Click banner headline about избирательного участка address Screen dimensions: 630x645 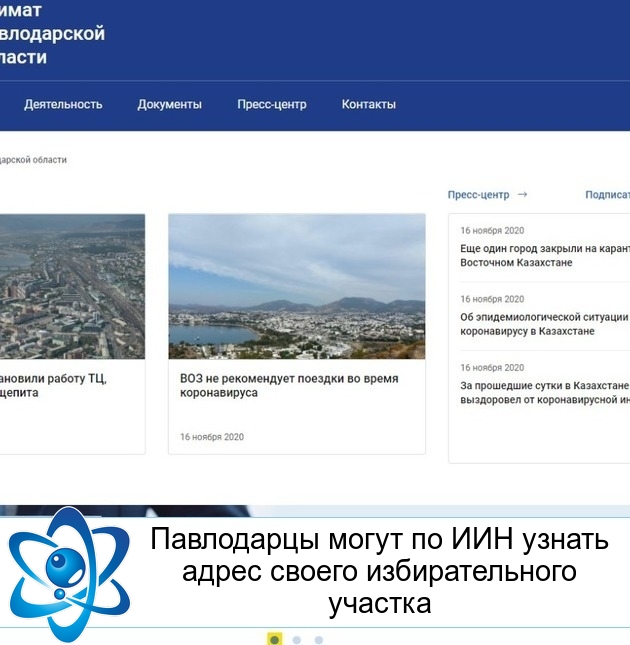379,572
